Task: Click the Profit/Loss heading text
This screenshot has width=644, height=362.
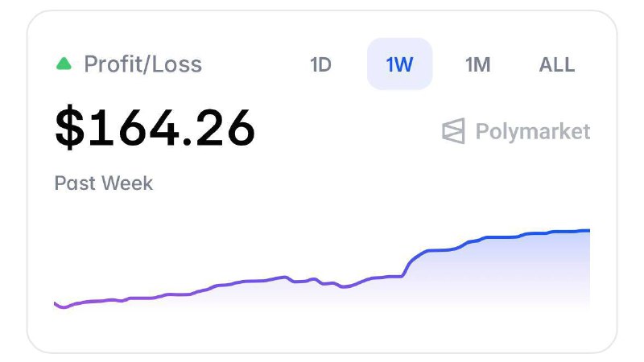Action: pyautogui.click(x=143, y=64)
